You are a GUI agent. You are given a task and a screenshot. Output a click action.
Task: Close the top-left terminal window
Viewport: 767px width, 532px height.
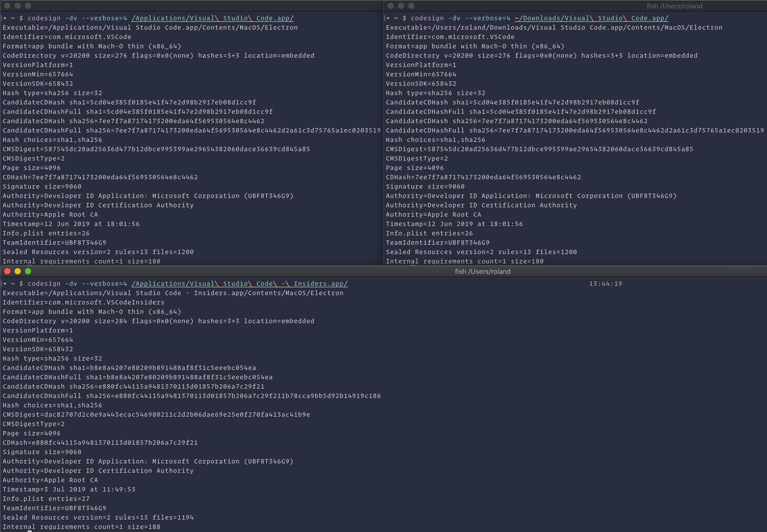click(x=7, y=6)
